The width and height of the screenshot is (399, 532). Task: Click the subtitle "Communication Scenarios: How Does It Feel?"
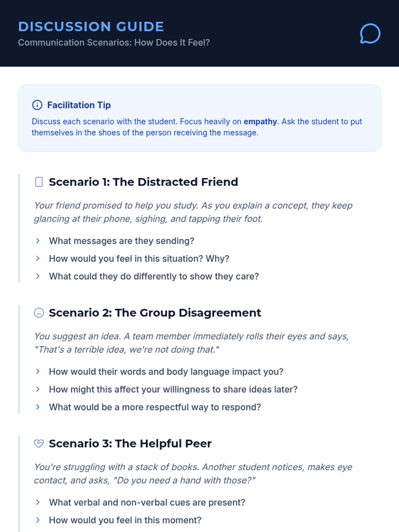tap(114, 43)
